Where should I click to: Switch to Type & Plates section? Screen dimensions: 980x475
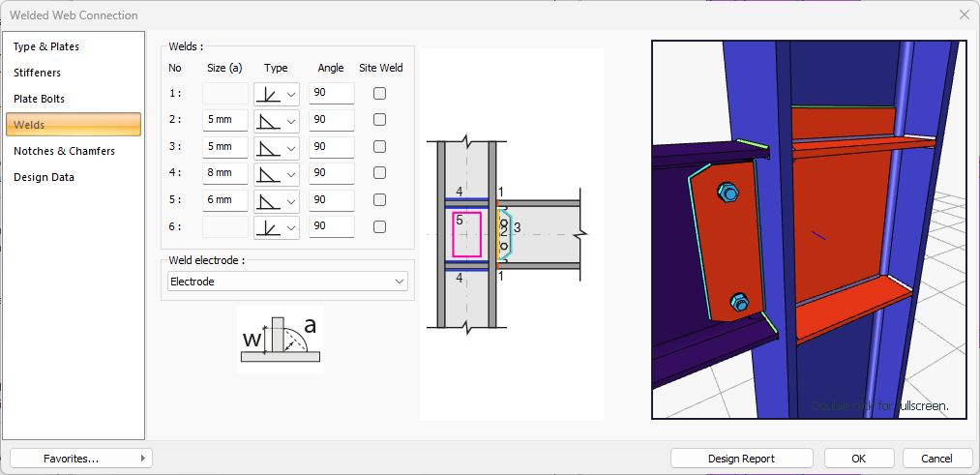click(x=46, y=46)
